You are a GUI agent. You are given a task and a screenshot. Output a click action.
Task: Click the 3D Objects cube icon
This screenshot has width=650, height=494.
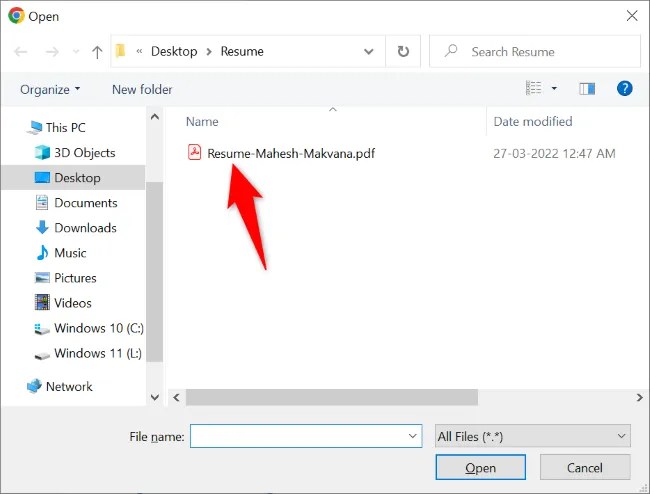click(42, 153)
